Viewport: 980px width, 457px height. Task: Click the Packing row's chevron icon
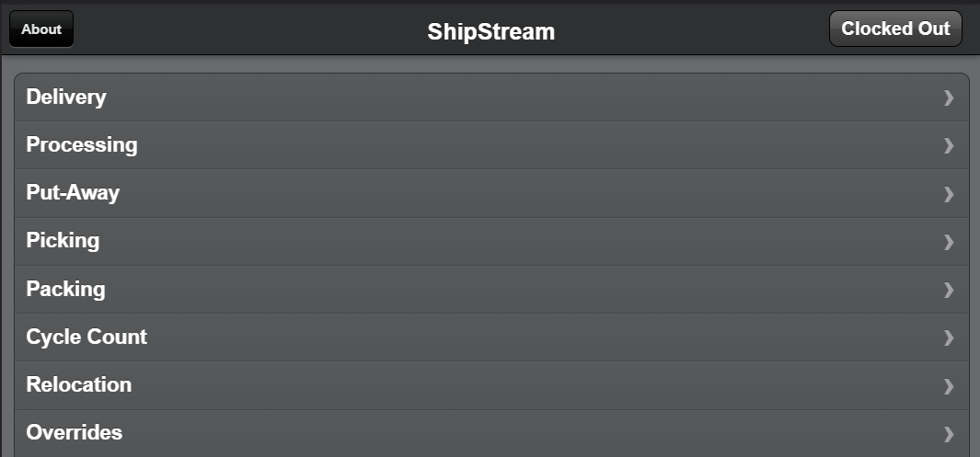tap(949, 290)
